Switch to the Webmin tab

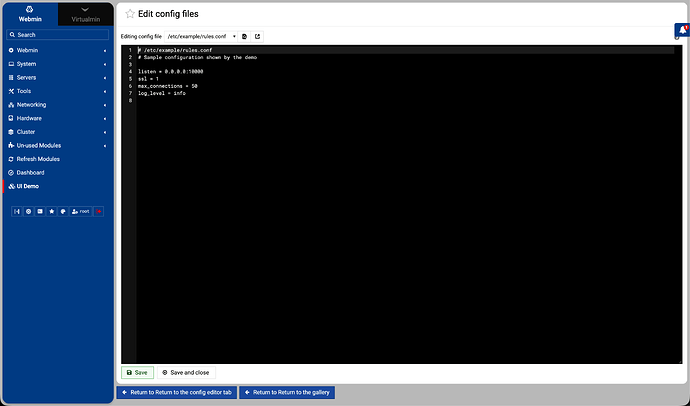click(x=30, y=14)
